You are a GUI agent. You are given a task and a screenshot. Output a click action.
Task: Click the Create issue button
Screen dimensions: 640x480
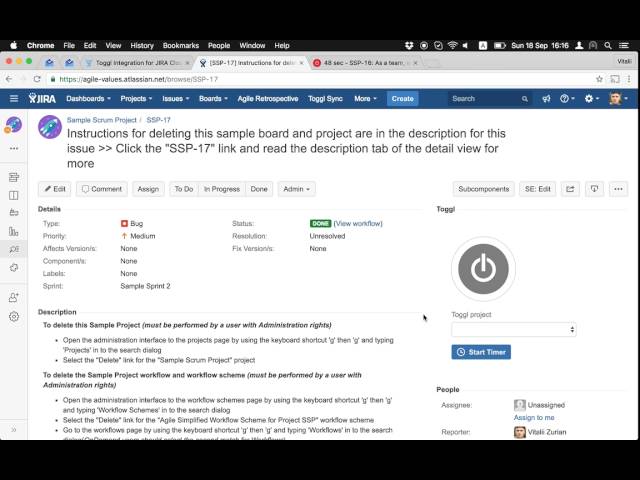click(402, 98)
